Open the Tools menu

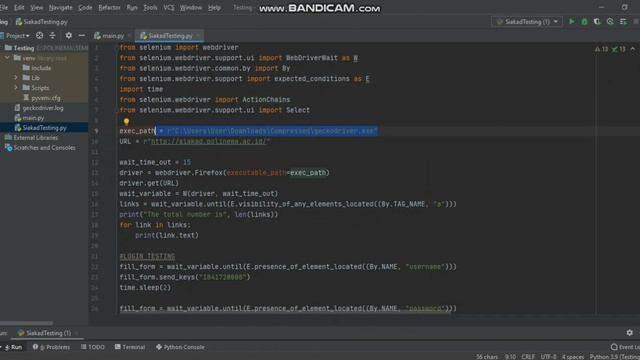(x=150, y=7)
